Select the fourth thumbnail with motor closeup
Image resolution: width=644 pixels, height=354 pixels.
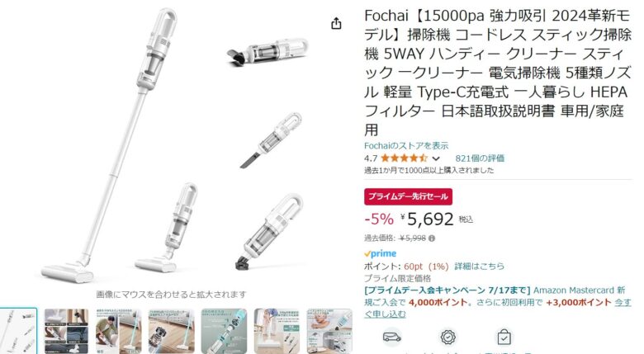pos(171,331)
